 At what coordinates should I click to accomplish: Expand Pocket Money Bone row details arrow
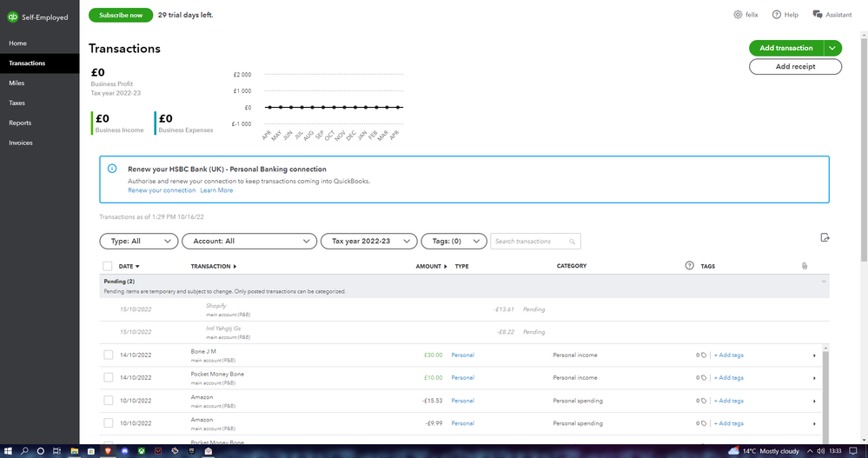click(814, 378)
